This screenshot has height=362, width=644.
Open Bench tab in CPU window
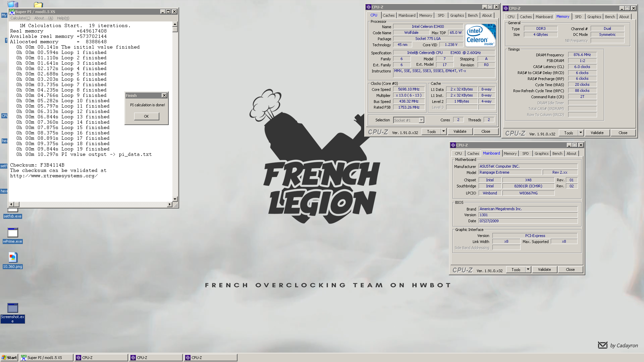473,15
